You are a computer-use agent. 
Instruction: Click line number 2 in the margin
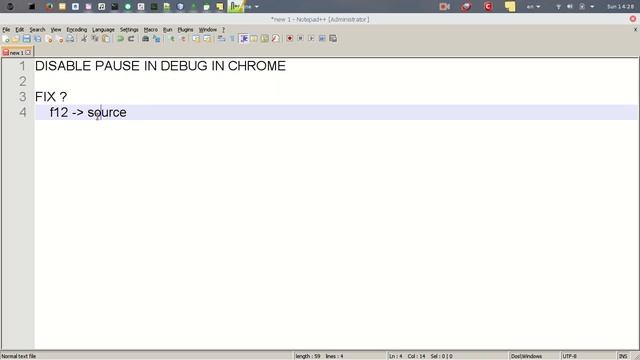point(22,81)
